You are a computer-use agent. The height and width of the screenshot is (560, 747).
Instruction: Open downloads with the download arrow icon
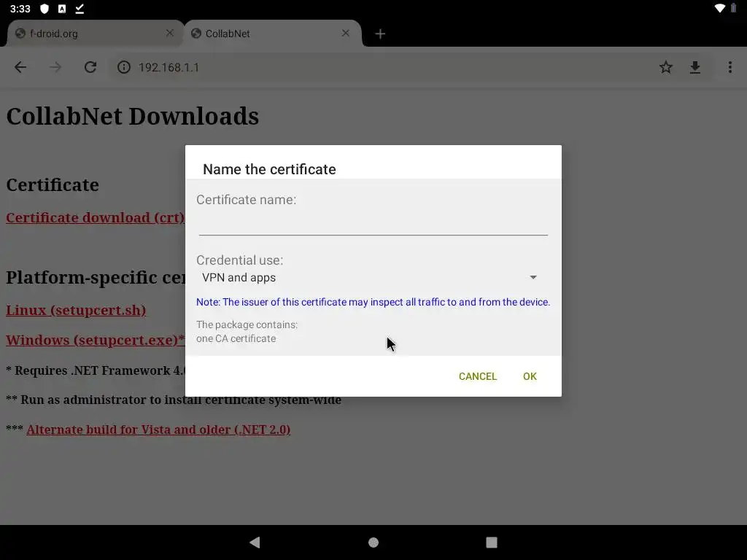tap(695, 67)
